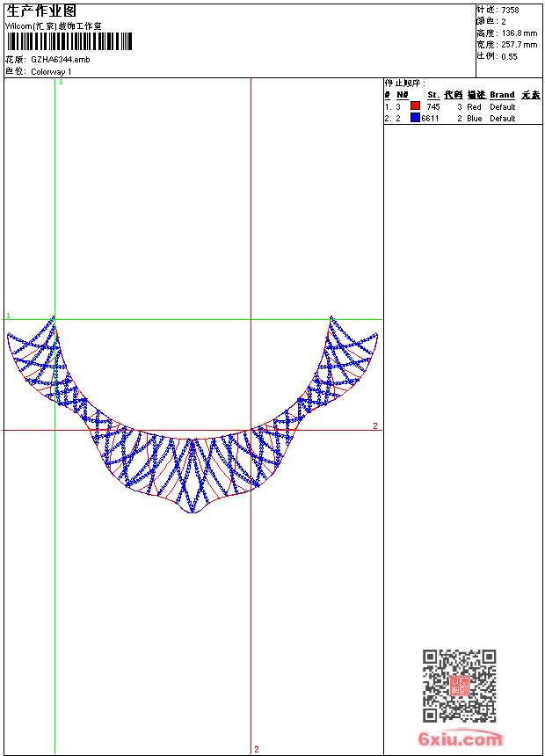Click the red color swatch in stop sequence

tap(415, 106)
